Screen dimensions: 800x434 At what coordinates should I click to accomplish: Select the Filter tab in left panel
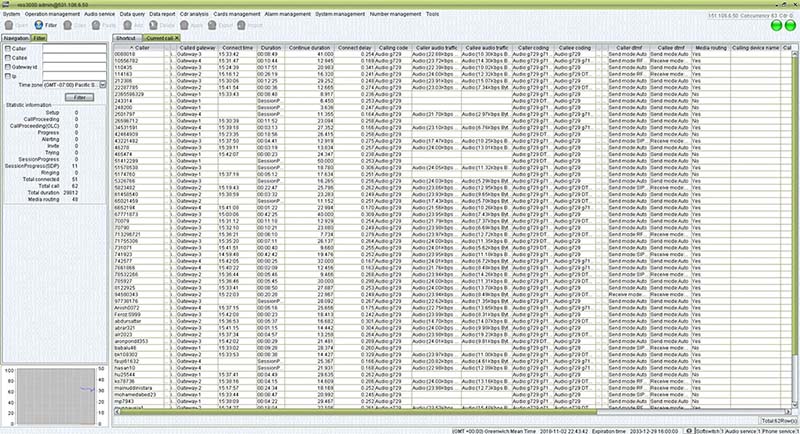39,38
